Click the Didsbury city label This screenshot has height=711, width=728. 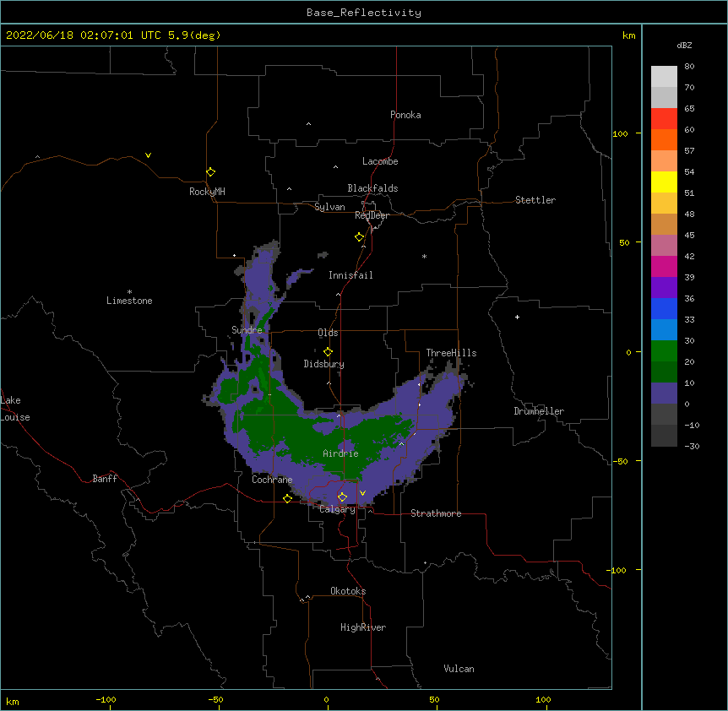coord(324,364)
